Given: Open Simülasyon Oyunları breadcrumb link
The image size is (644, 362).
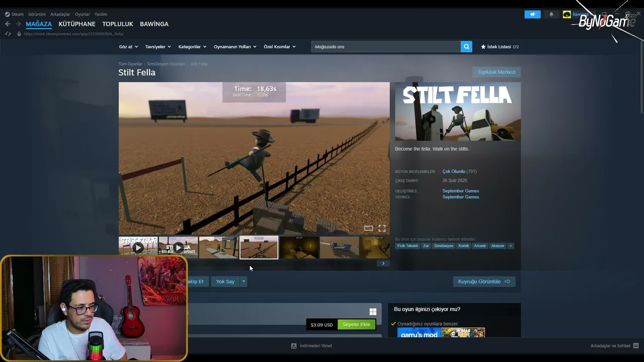Looking at the screenshot, I should [166, 64].
